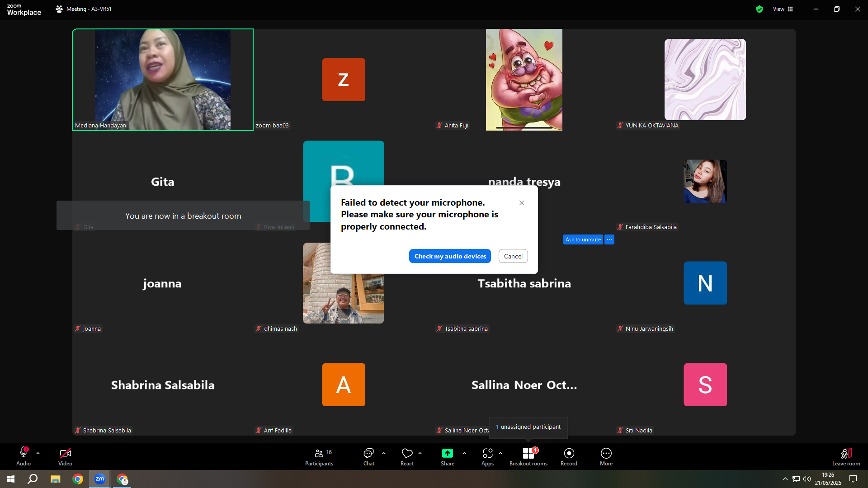Select Anita Fuji's Patrick Star picture
The width and height of the screenshot is (868, 488).
point(524,80)
